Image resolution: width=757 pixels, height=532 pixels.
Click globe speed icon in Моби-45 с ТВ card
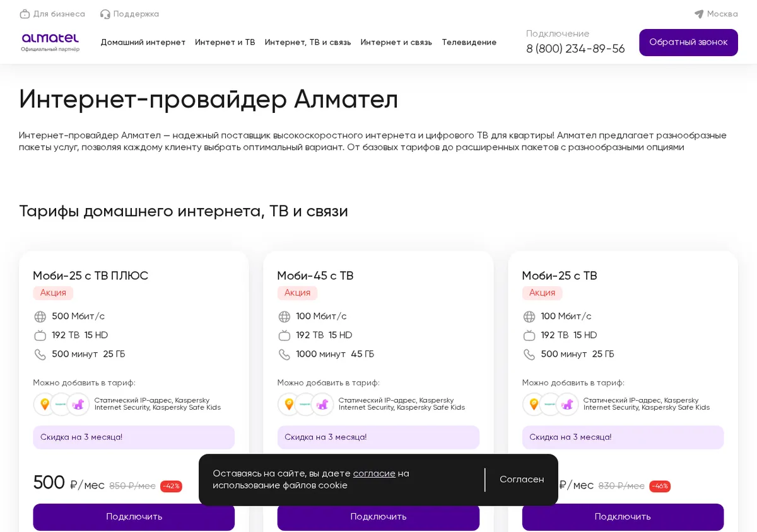tap(285, 316)
